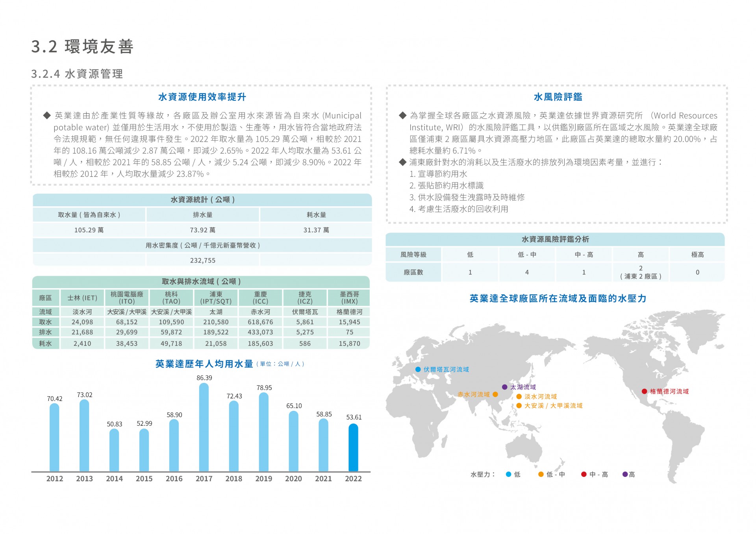
Task: Click the 2016 axis label
Action: (174, 479)
